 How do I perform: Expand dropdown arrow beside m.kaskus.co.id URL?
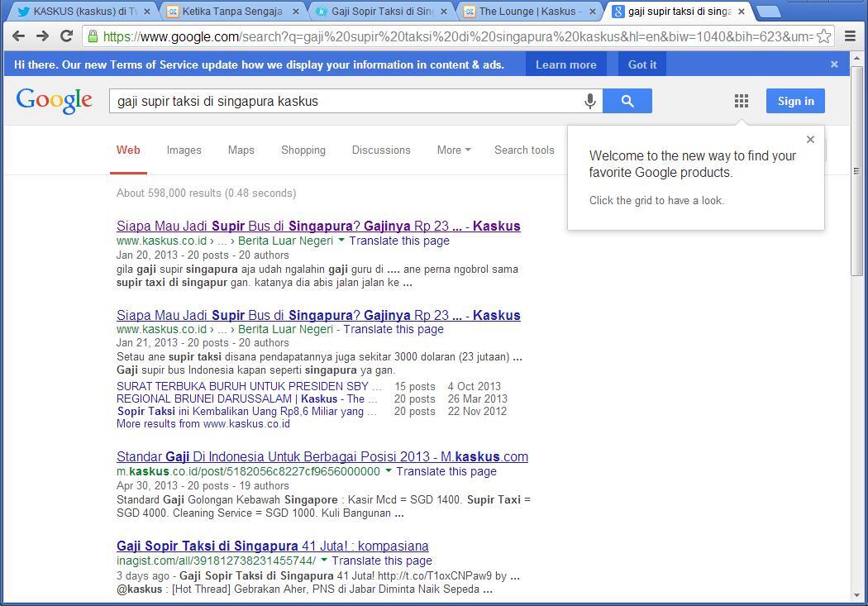[389, 471]
